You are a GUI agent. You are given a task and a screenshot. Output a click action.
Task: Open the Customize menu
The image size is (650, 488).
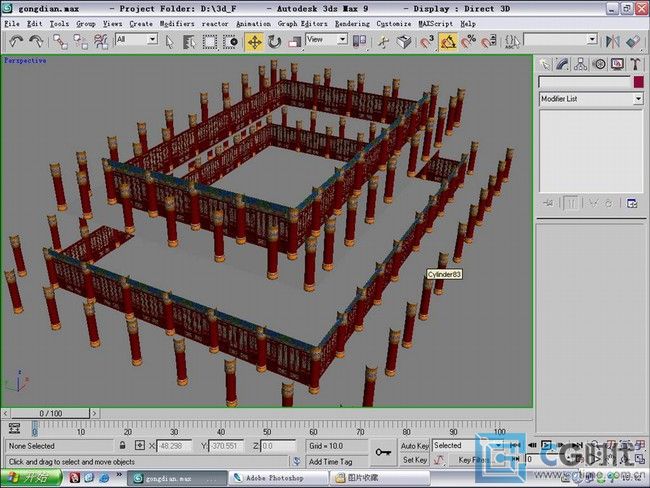click(394, 24)
